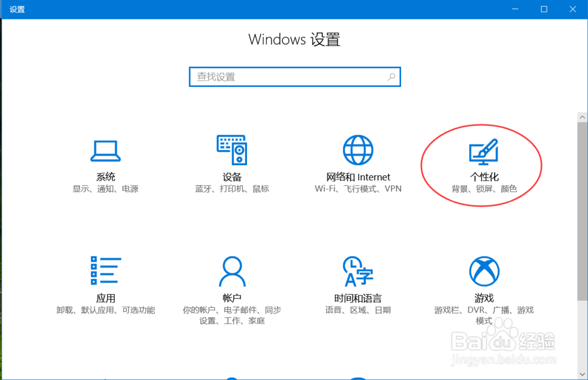Minimize the 设置 window

click(515, 9)
